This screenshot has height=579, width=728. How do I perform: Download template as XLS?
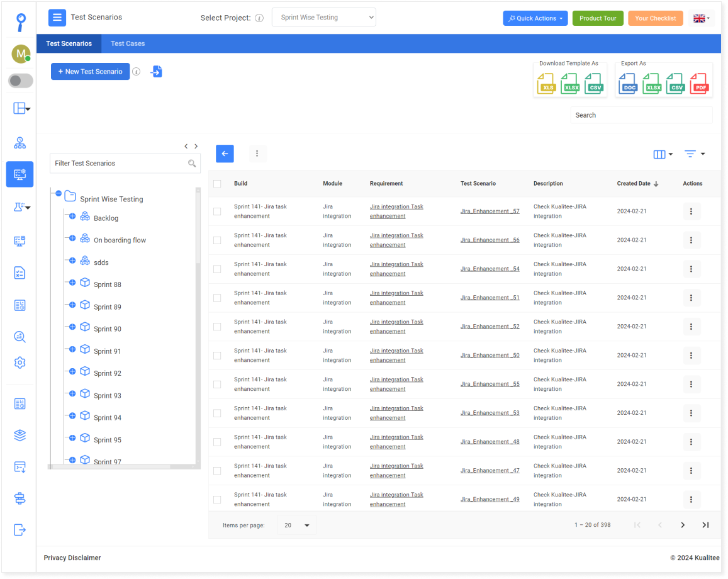546,83
